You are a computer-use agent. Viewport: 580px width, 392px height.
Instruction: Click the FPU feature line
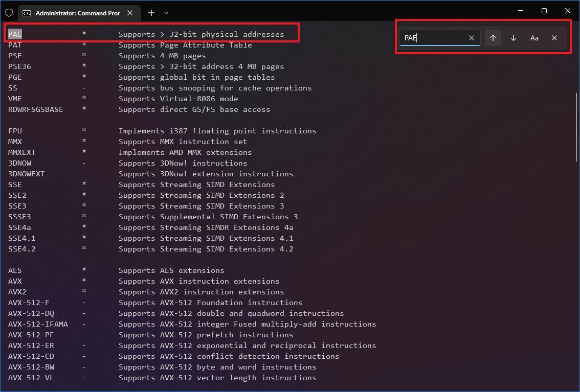coord(14,130)
